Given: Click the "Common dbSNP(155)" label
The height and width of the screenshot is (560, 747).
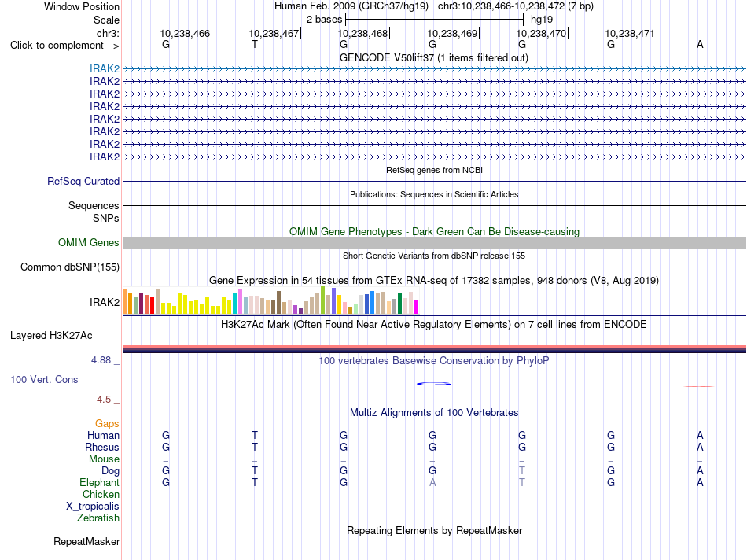Looking at the screenshot, I should point(70,267).
